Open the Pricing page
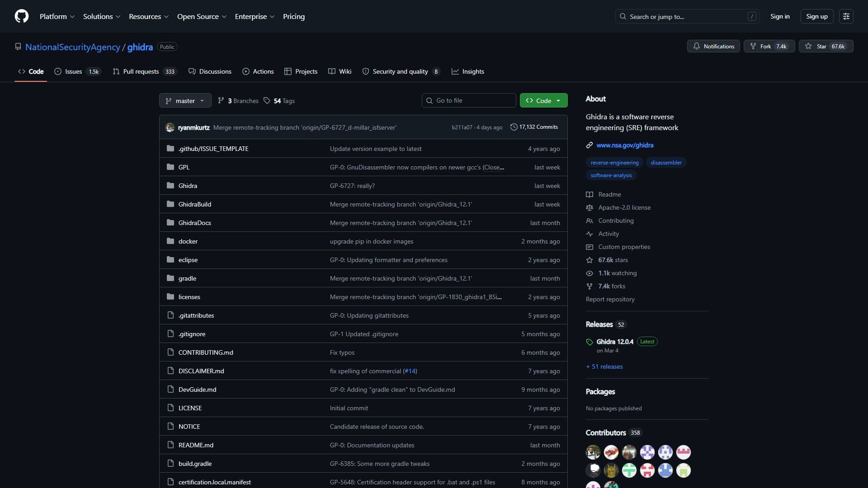 coord(294,16)
